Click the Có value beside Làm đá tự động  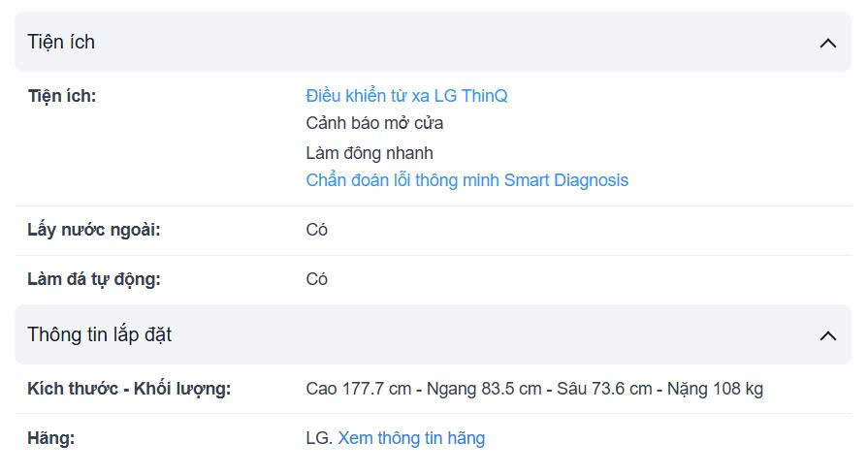tap(317, 279)
